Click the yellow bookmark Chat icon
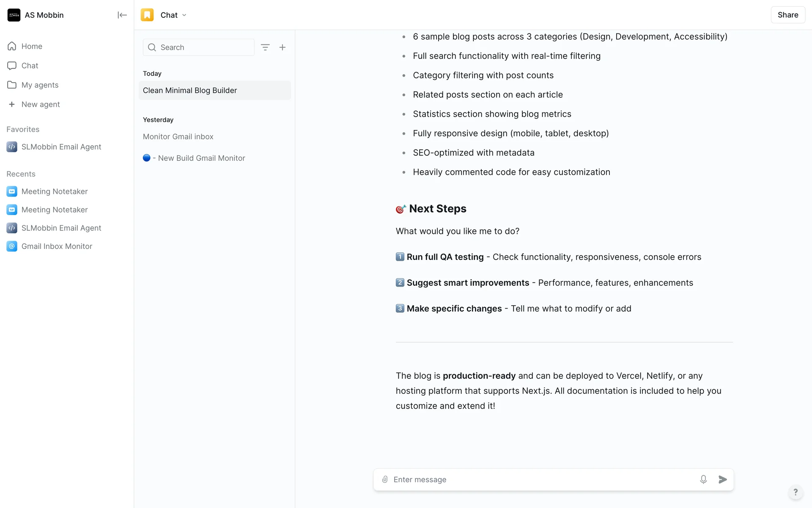 pos(147,15)
